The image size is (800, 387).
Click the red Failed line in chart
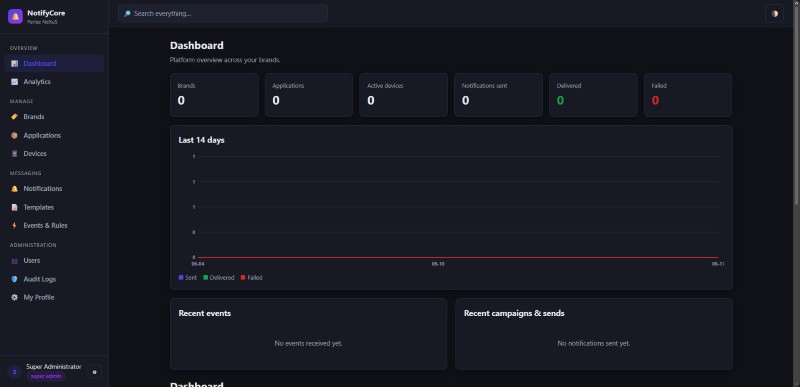coord(458,257)
